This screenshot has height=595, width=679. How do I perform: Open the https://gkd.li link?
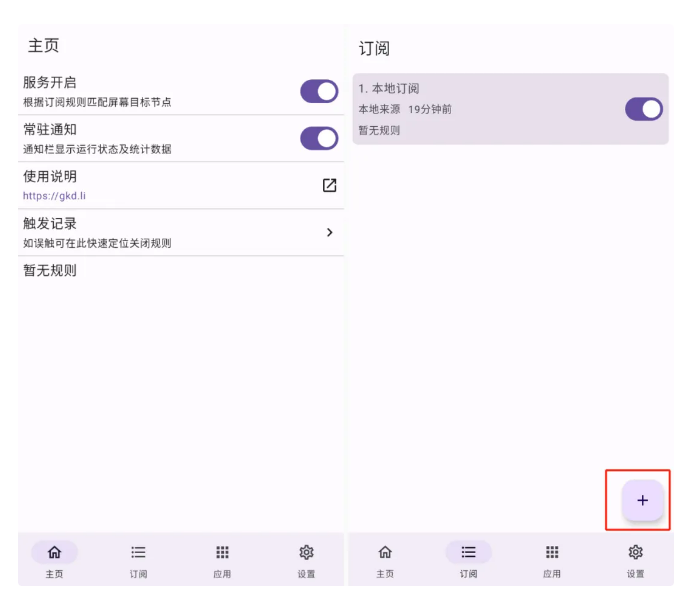(54, 196)
